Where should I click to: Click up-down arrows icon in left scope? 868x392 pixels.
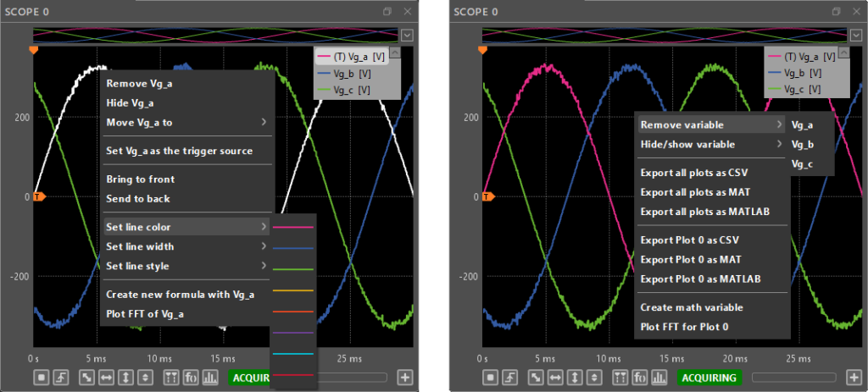pyautogui.click(x=145, y=378)
